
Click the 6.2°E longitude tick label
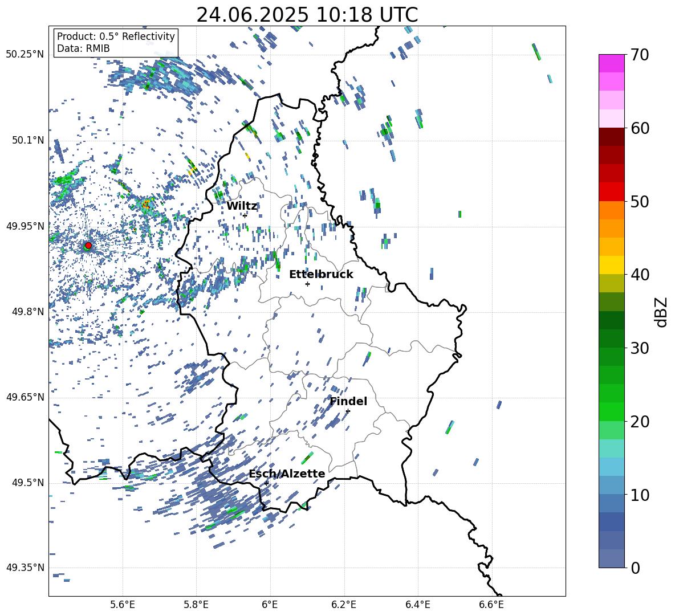(344, 605)
